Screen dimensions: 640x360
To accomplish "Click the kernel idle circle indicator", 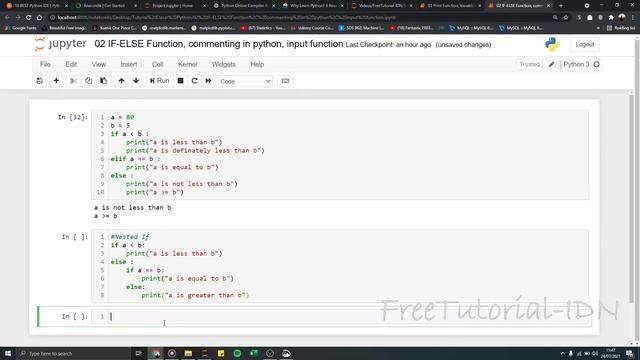I will 596,64.
